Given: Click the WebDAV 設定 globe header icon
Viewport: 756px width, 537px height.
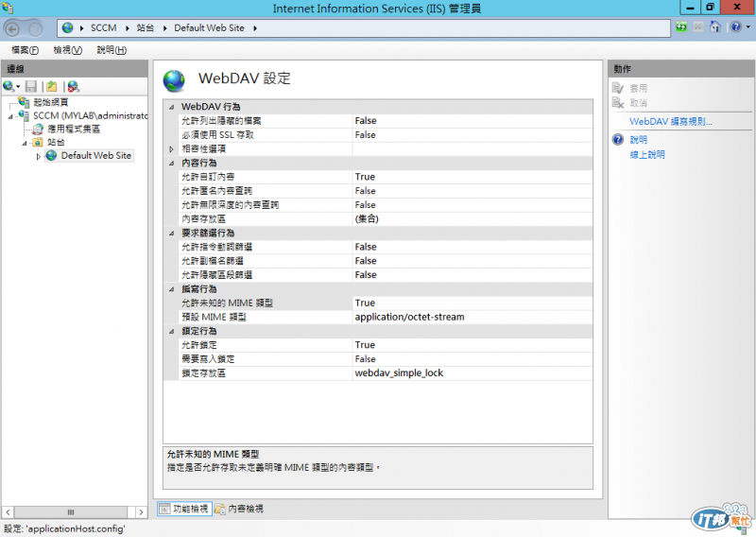Looking at the screenshot, I should coord(174,80).
